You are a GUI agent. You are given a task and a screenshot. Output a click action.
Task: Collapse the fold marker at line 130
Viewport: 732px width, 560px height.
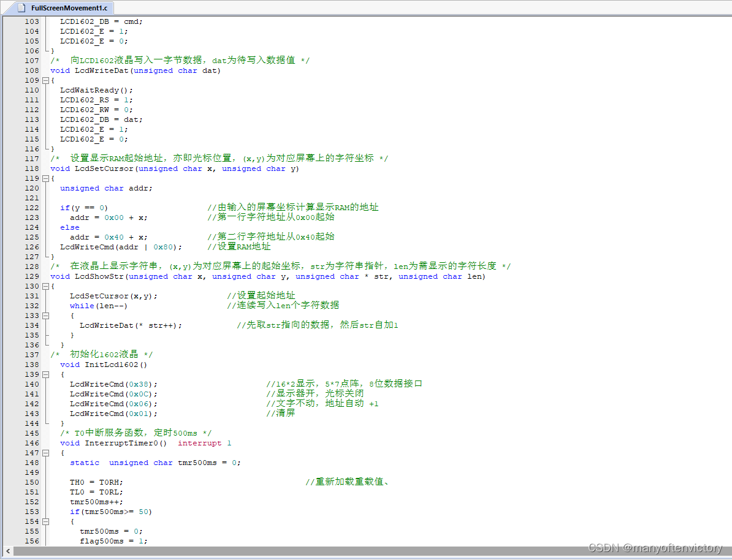pos(46,286)
